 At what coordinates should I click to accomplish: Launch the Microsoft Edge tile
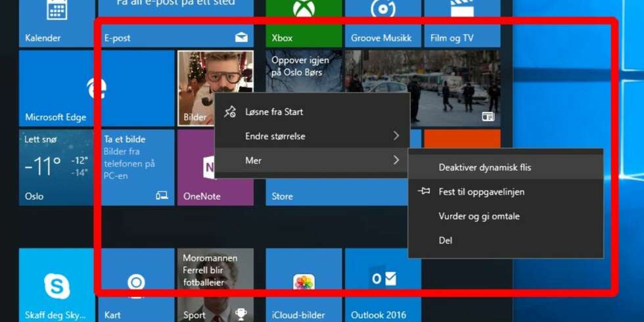coord(97,88)
